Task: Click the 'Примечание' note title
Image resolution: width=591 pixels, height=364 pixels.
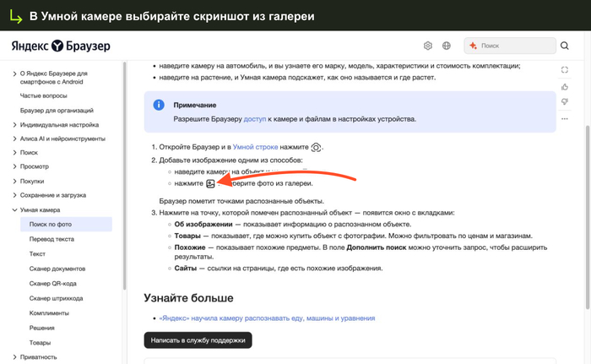Action: click(195, 106)
